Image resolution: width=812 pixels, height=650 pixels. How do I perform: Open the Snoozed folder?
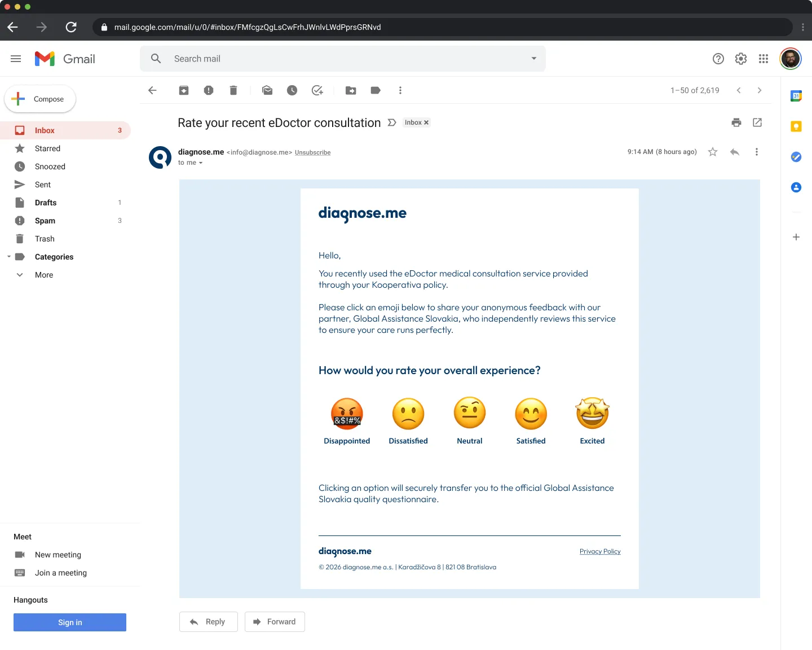tap(65, 166)
